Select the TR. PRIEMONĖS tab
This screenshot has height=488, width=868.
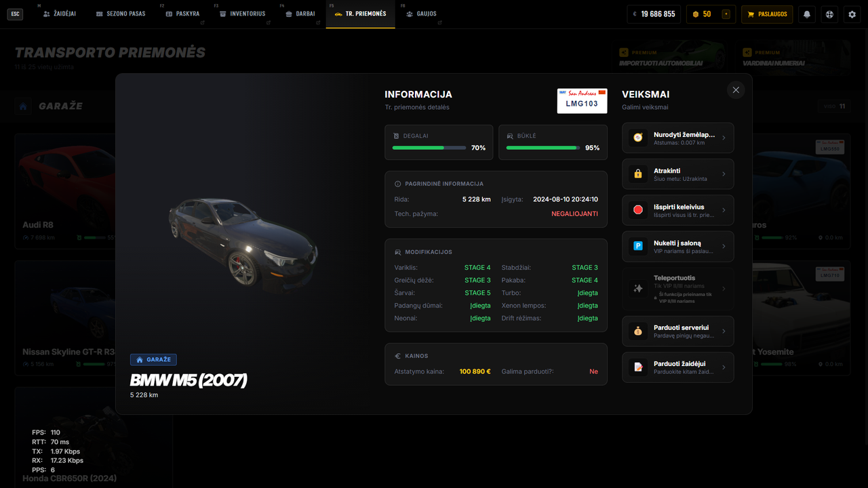tap(360, 14)
